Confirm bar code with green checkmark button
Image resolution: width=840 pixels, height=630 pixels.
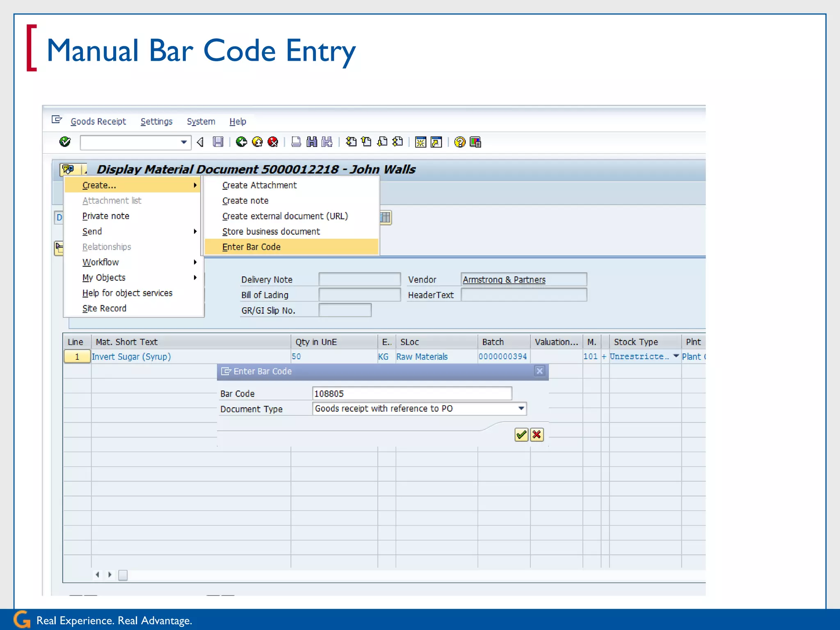tap(521, 434)
